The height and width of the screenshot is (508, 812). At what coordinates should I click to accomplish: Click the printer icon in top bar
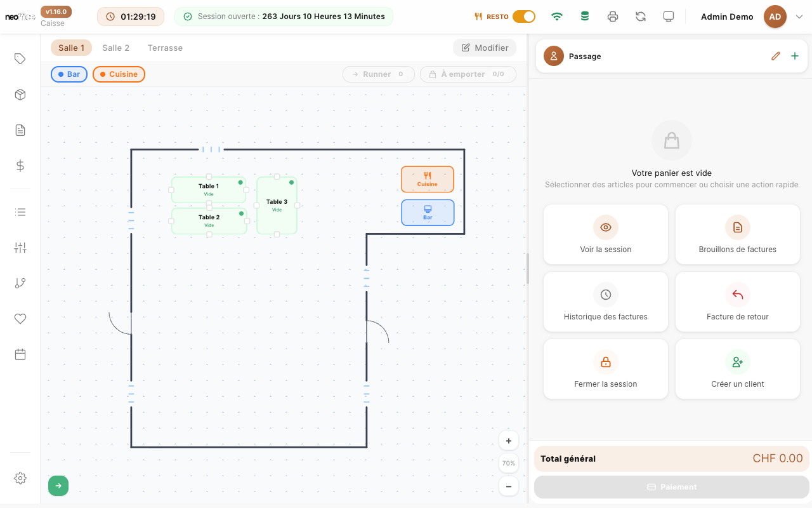pyautogui.click(x=613, y=17)
